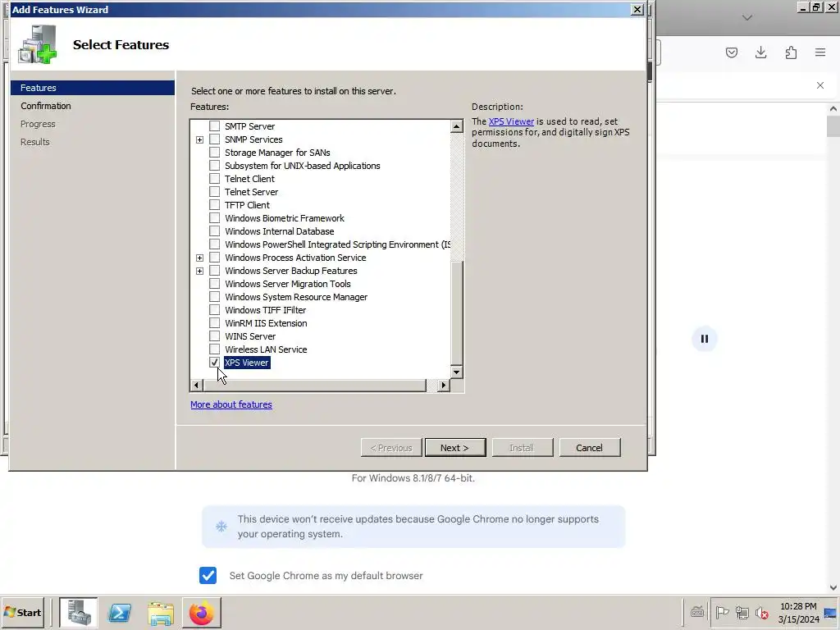Enable the TFTP Client feature
This screenshot has width=840, height=630.
[214, 204]
